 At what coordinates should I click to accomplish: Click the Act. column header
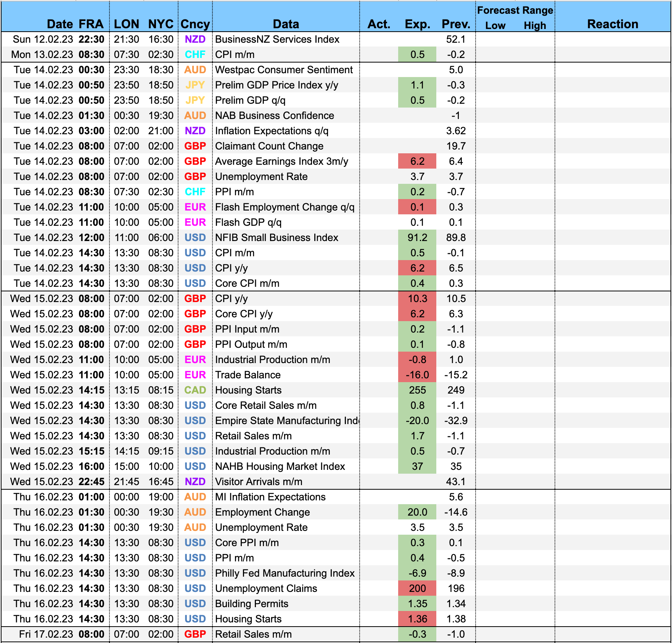coord(379,24)
